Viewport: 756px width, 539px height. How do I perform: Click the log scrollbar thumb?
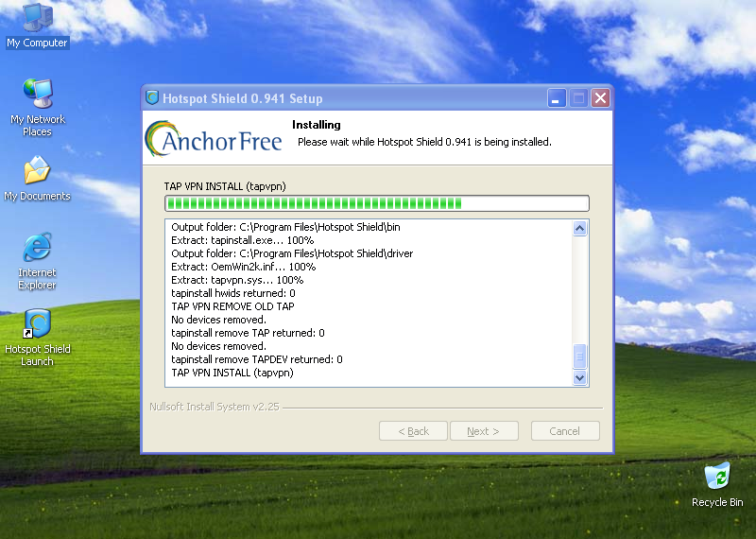coord(580,356)
